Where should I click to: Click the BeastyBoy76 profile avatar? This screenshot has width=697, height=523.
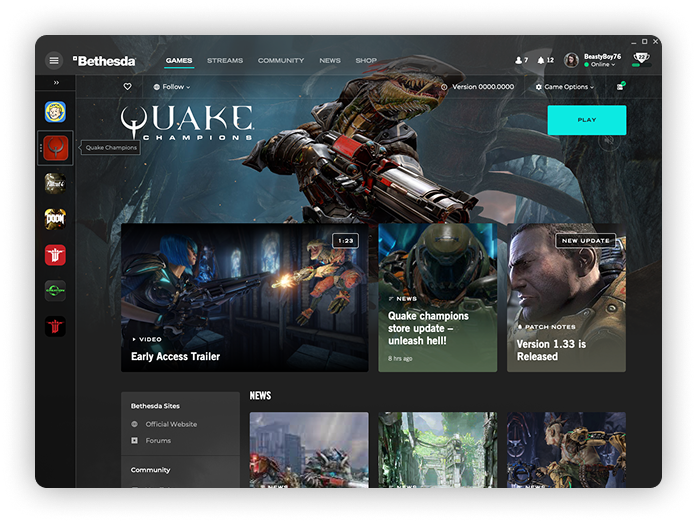[x=571, y=60]
